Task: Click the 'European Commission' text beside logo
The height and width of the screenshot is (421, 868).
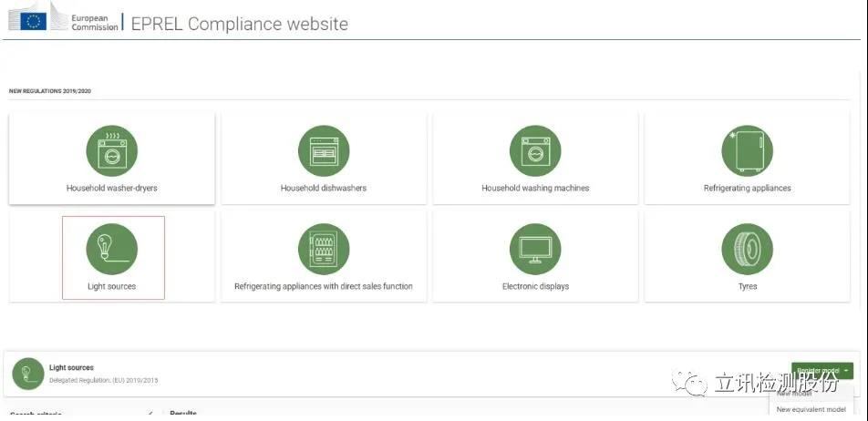Action: [94, 23]
